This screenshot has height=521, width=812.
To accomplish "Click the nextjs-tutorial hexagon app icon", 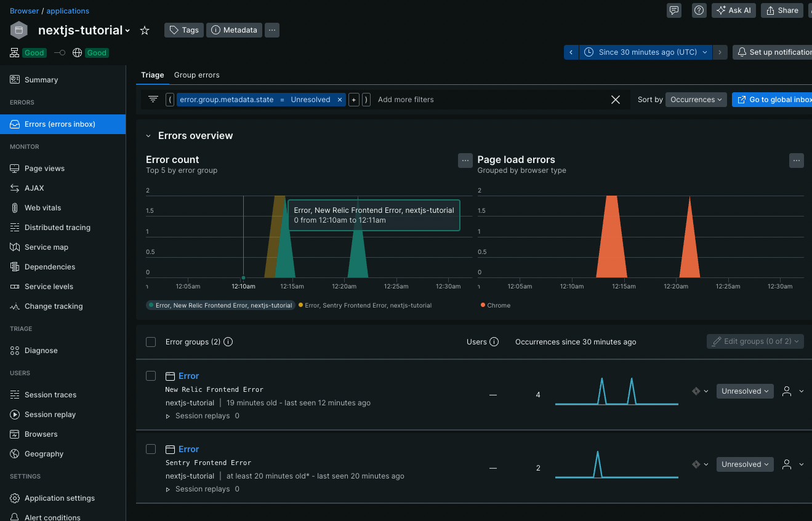I will point(19,30).
